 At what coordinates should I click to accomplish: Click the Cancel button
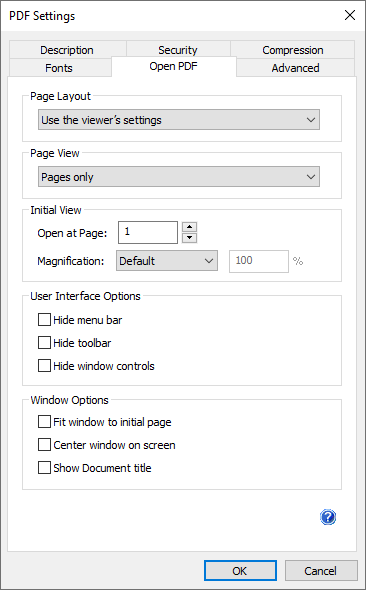pos(321,571)
